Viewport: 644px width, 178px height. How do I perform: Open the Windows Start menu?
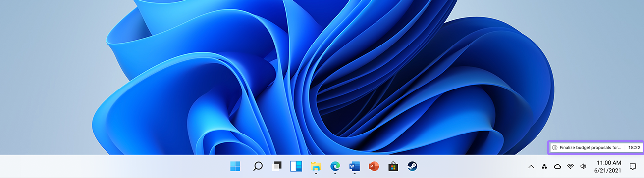[235, 166]
